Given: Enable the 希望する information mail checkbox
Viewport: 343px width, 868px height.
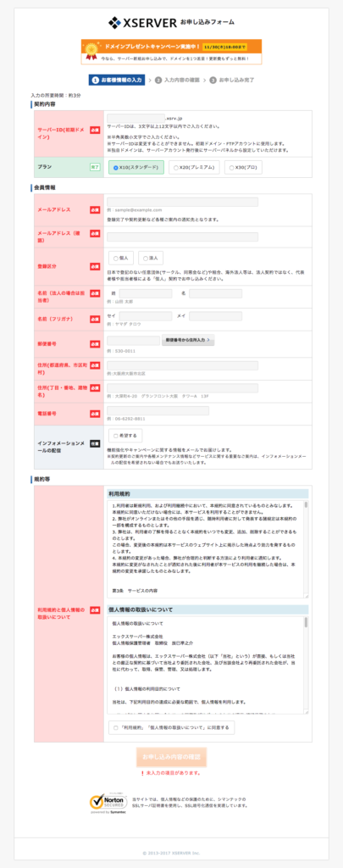Looking at the screenshot, I should point(125,436).
